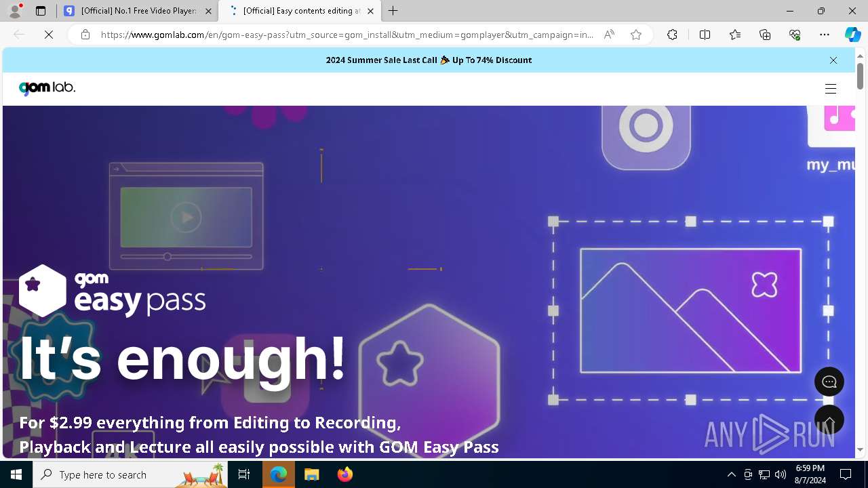Open Task View on the taskbar

[x=244, y=474]
